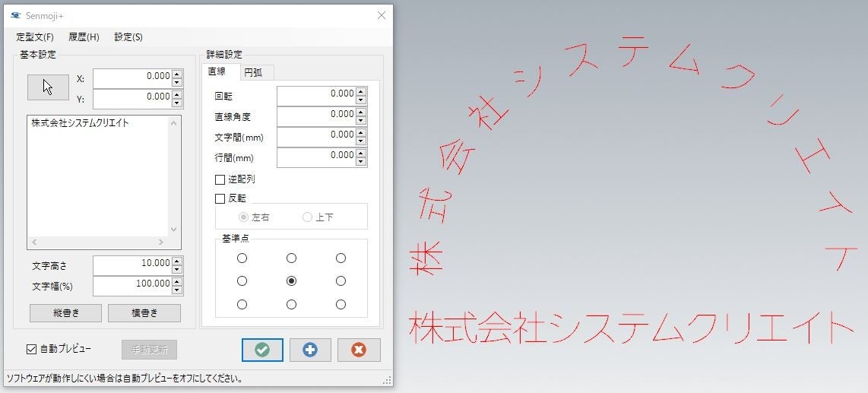Decrease 文字間(mm) with down arrow
Image resolution: width=868 pixels, height=393 pixels.
point(361,141)
